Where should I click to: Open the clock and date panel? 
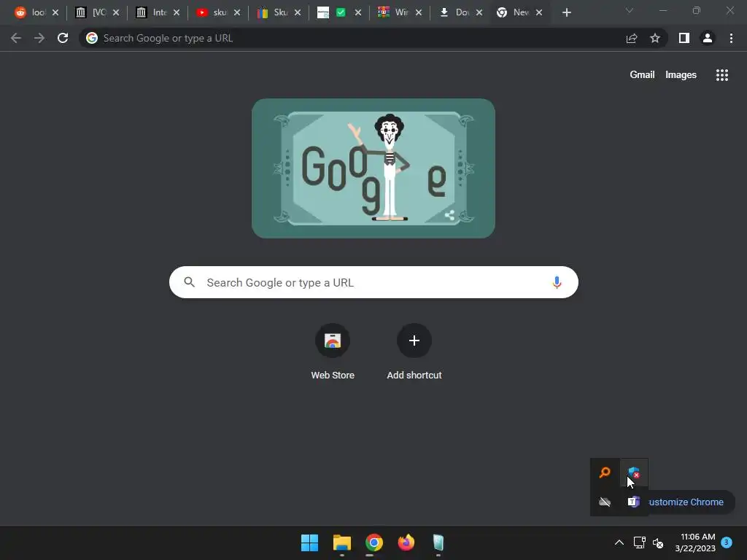coord(695,542)
